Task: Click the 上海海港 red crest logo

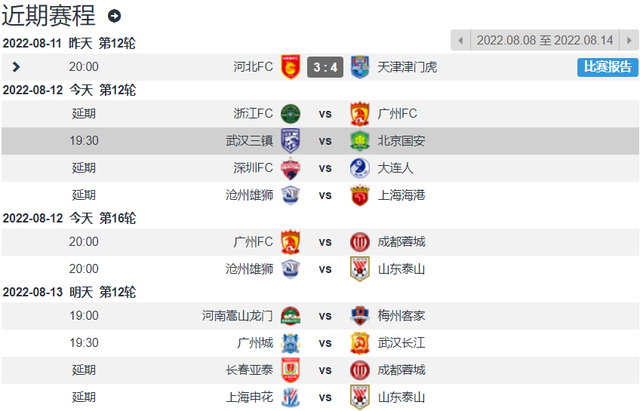Action: tap(360, 195)
